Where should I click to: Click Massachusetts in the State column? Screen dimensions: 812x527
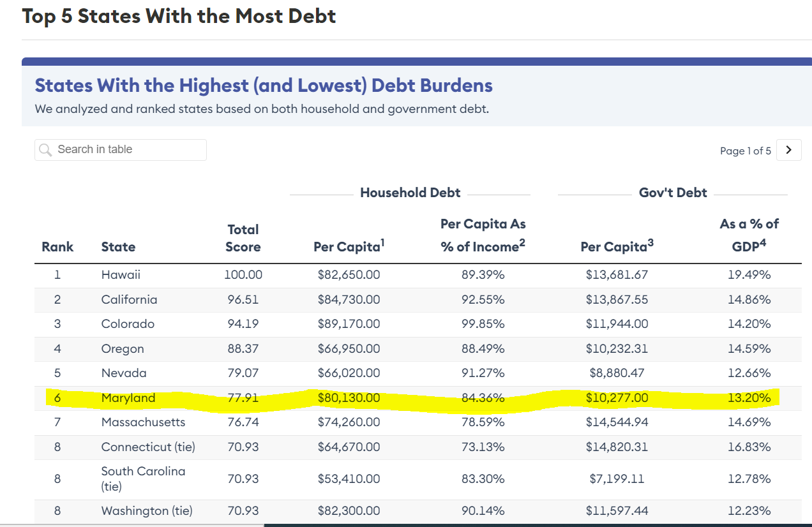pos(143,422)
